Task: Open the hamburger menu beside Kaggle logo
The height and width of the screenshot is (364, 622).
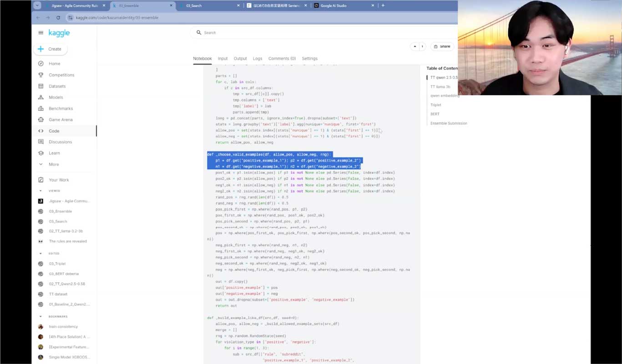Action: coord(40,33)
